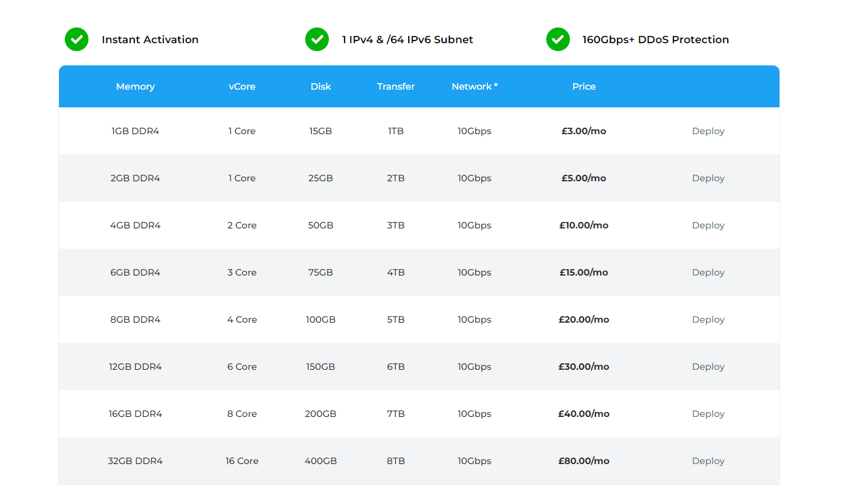Click the 160Gbps+ DDoS Protection text
845x504 pixels.
[x=656, y=39]
